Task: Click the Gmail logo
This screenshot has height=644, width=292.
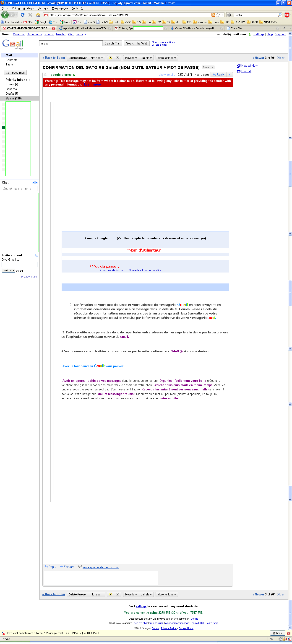Action: pyautogui.click(x=13, y=44)
